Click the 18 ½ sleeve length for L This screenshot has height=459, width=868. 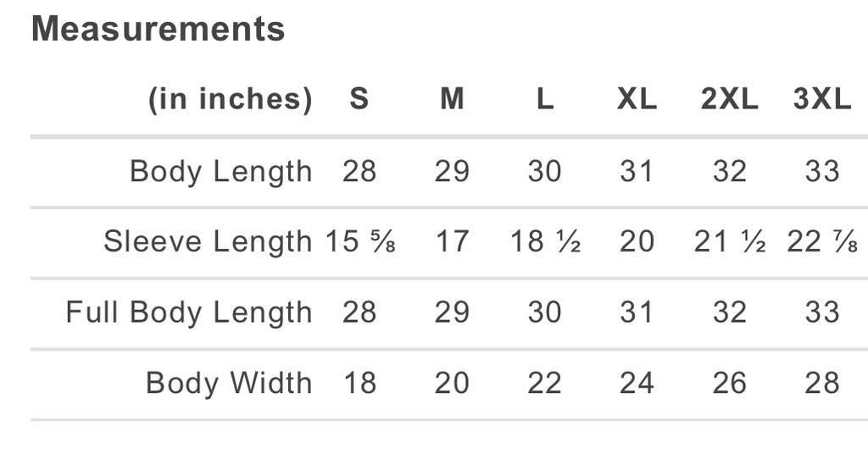(545, 241)
